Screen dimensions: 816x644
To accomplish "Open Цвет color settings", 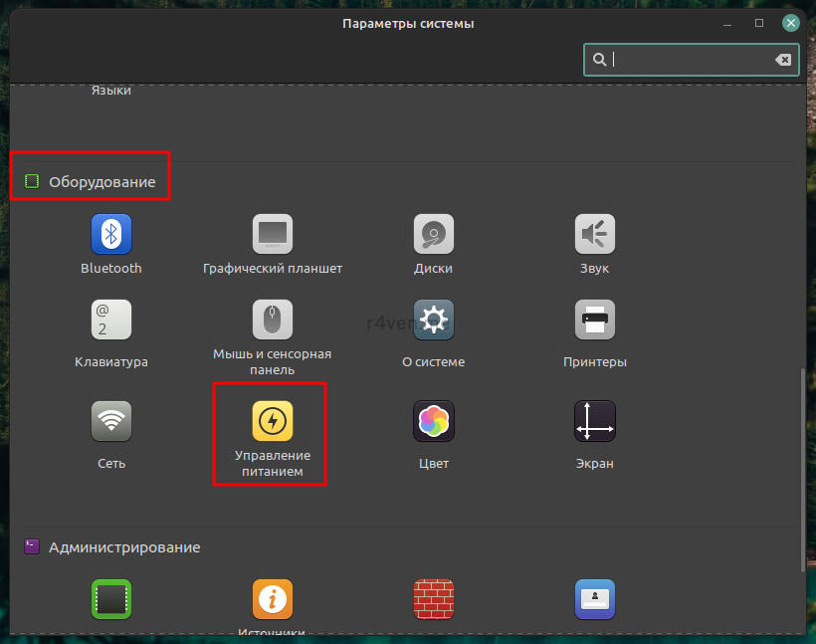I will [433, 421].
